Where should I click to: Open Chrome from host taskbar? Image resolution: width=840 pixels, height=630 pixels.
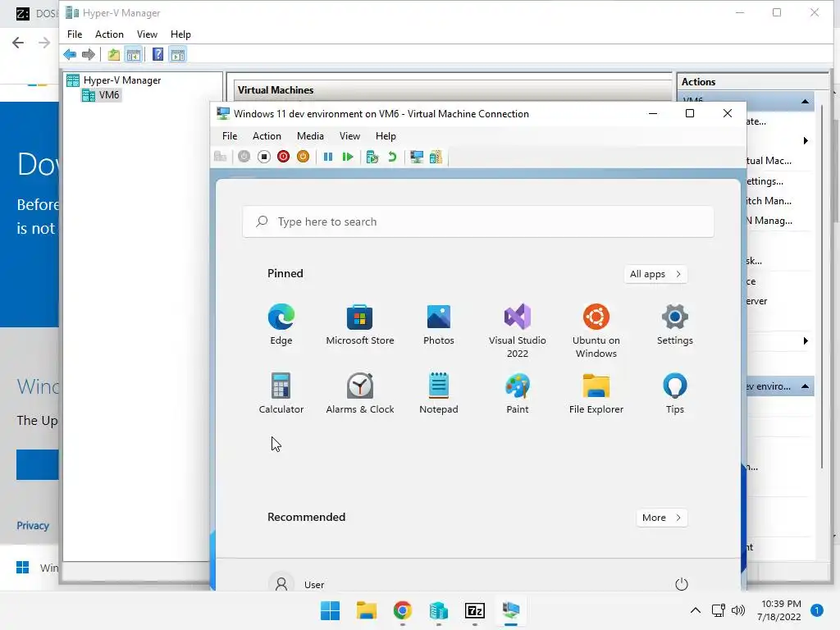tap(402, 610)
